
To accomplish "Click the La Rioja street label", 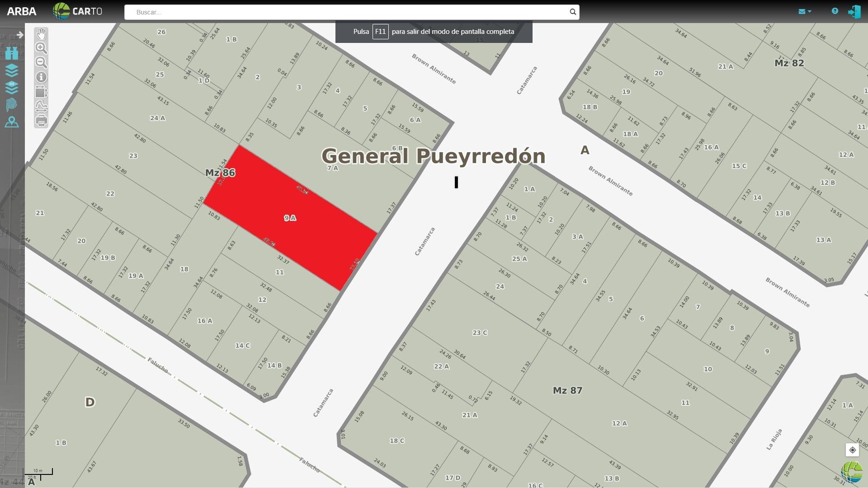I will click(x=774, y=439).
